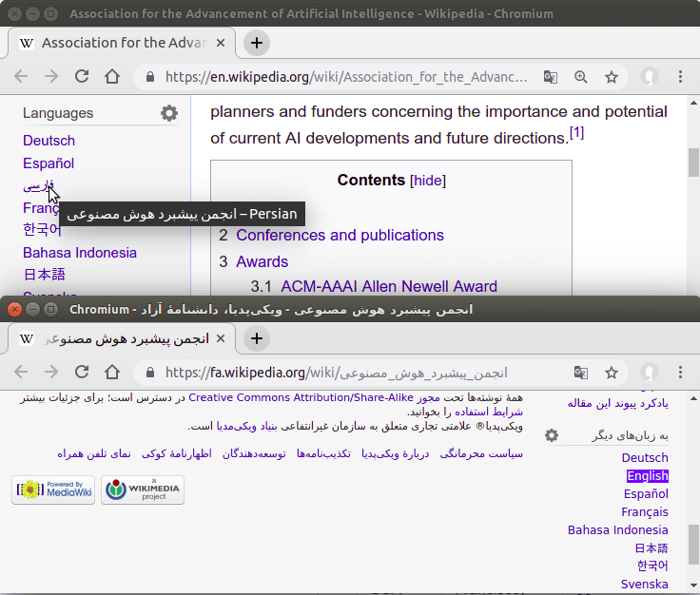The image size is (700, 595).
Task: Open یادکرد پیوند این مقاله link
Action: click(618, 403)
